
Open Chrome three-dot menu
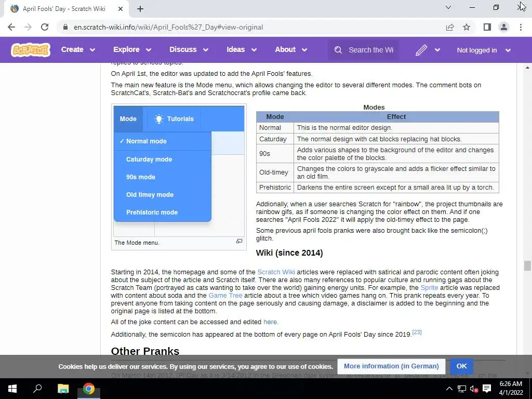click(x=521, y=27)
